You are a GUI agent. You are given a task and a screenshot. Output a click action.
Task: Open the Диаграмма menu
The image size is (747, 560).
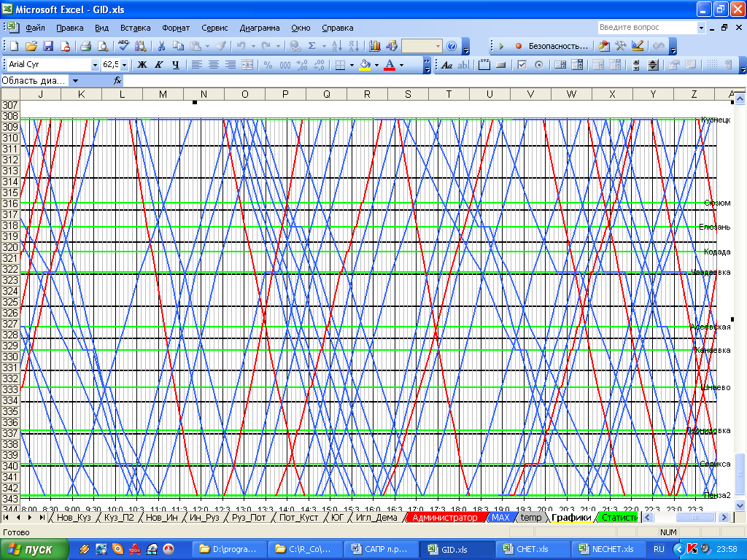pyautogui.click(x=260, y=28)
